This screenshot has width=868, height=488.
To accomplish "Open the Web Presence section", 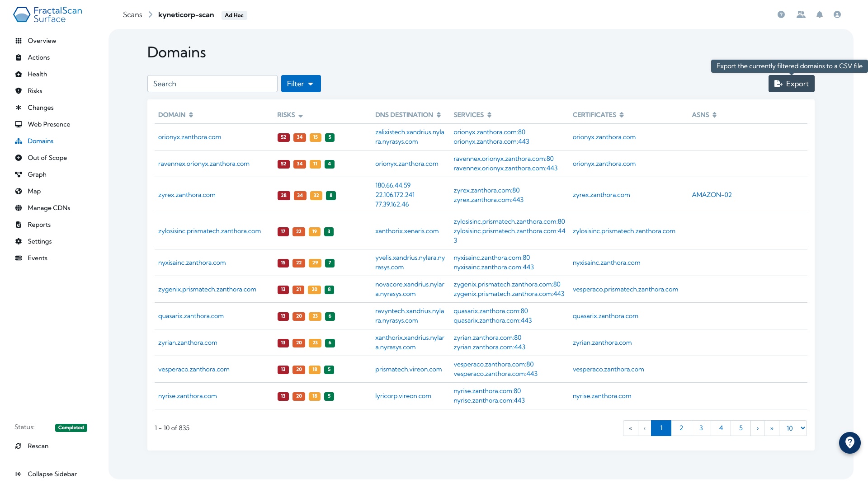I will point(49,124).
